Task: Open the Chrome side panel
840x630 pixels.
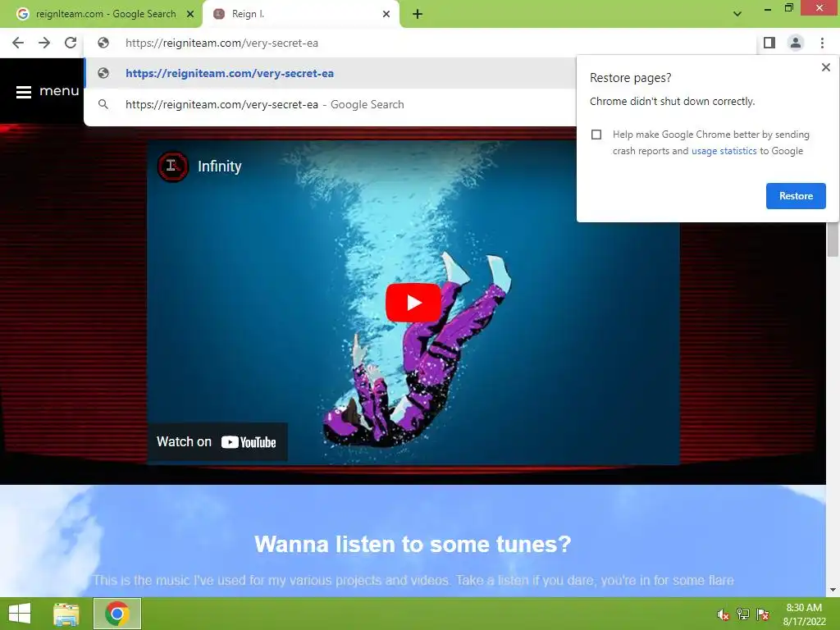Action: tap(769, 43)
